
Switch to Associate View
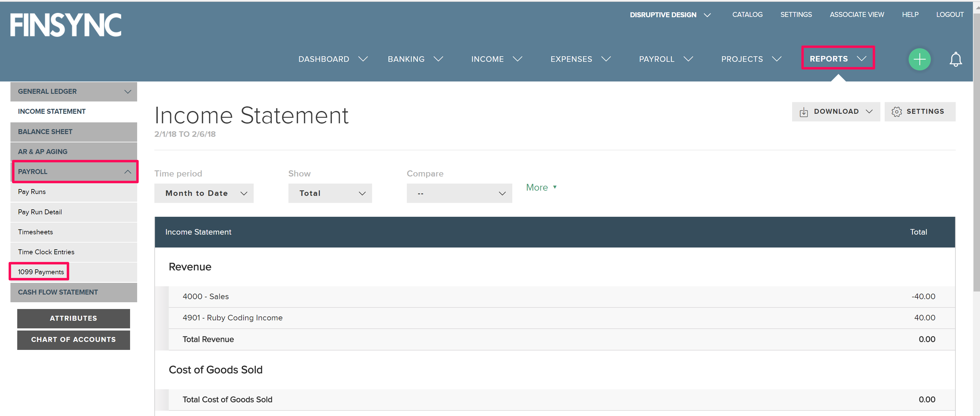857,14
